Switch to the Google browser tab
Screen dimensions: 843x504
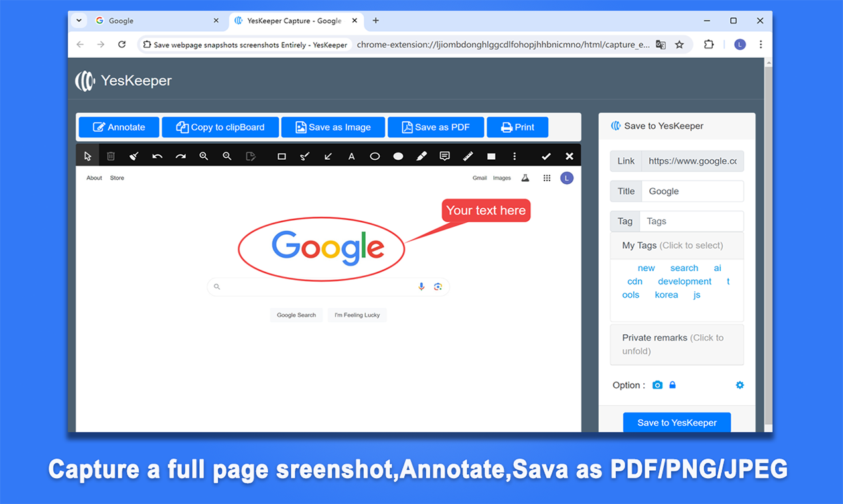pyautogui.click(x=156, y=21)
